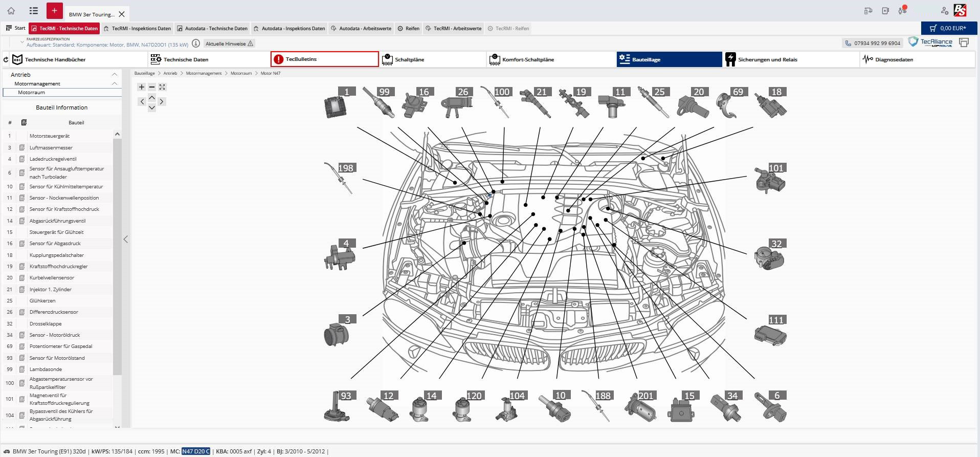Click the info icon next to the vehicle specification

coord(195,43)
